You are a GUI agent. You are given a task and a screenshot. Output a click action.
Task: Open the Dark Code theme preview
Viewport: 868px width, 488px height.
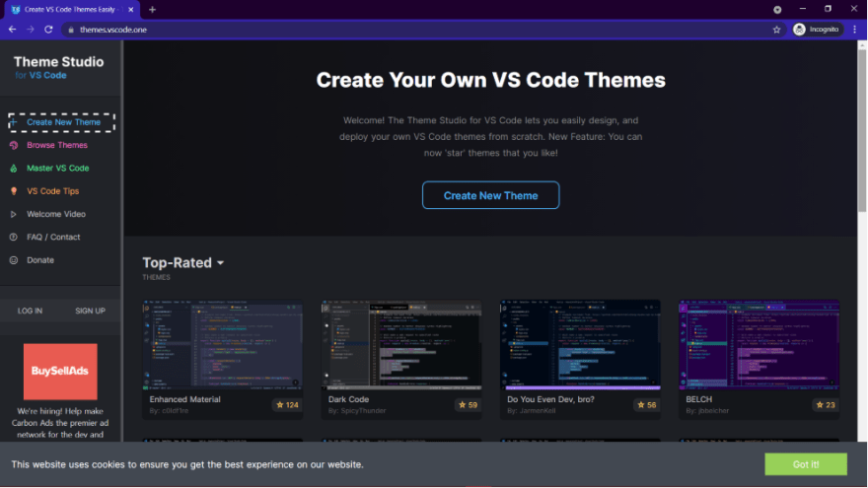click(x=401, y=345)
